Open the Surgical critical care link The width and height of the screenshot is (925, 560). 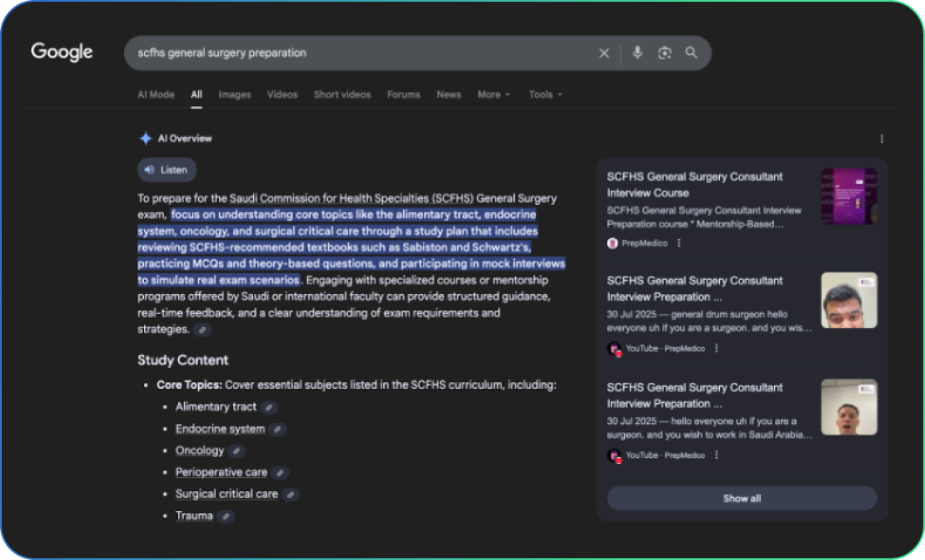tap(227, 494)
